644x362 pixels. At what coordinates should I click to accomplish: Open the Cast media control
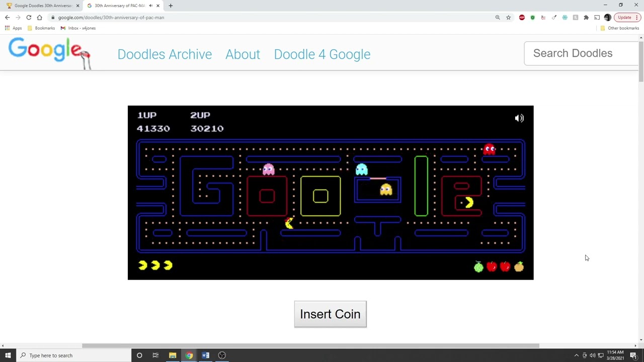[597, 18]
